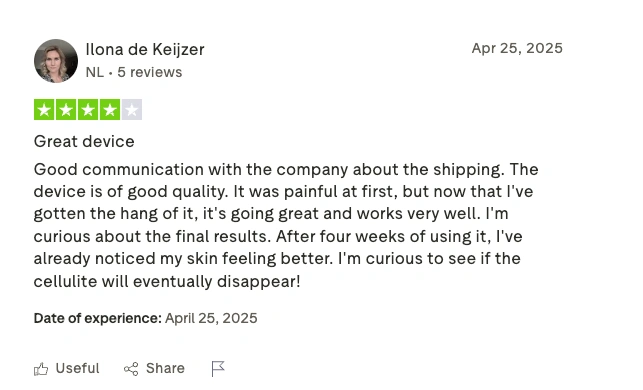Click the last line "cellulite will eventually disappear!"
The image size is (643, 390).
[x=167, y=281]
